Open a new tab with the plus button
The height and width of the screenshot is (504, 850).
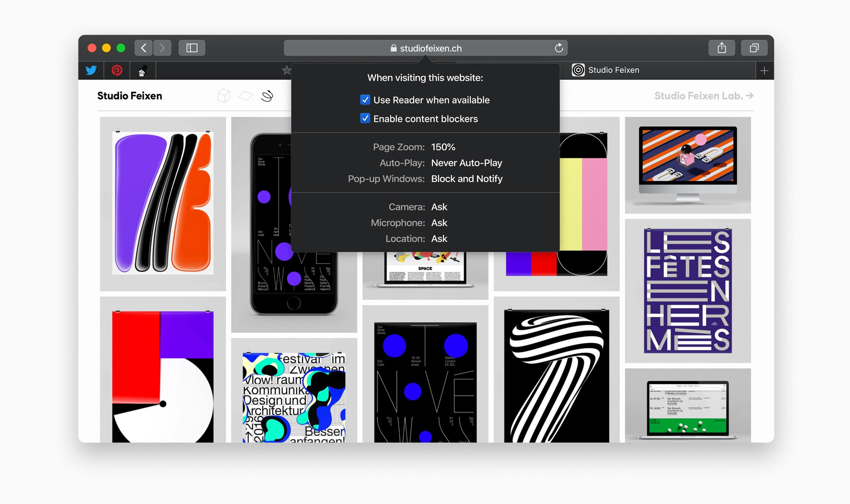(764, 70)
